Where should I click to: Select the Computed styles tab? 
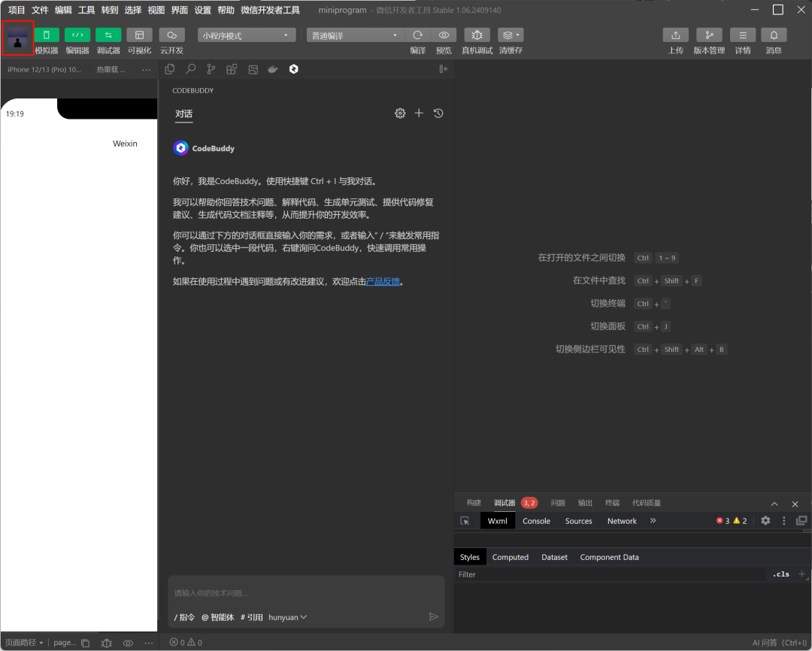pyautogui.click(x=510, y=557)
